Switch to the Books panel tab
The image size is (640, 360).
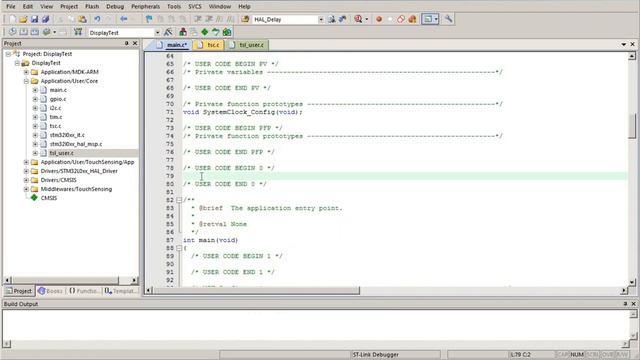[x=51, y=291]
